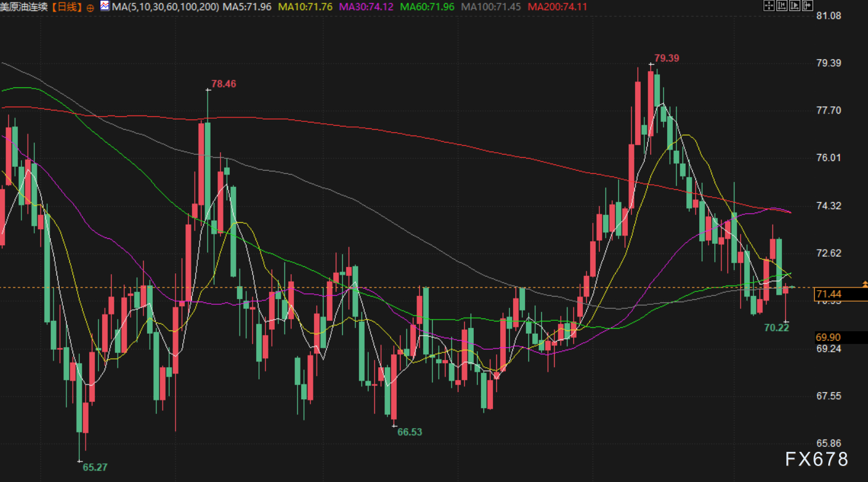Viewport: 868px width, 482px height.
Task: Click the 79.39 high price marker
Action: point(666,58)
